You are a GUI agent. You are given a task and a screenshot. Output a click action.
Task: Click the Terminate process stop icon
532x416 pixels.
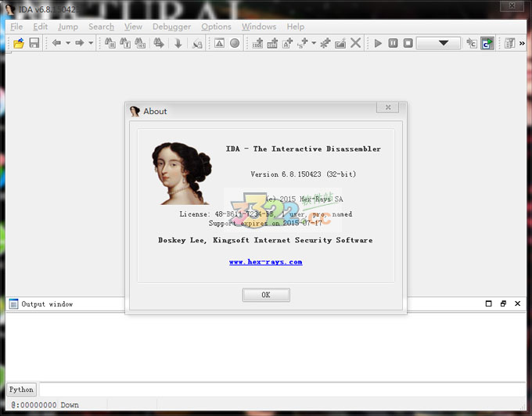[x=408, y=43]
